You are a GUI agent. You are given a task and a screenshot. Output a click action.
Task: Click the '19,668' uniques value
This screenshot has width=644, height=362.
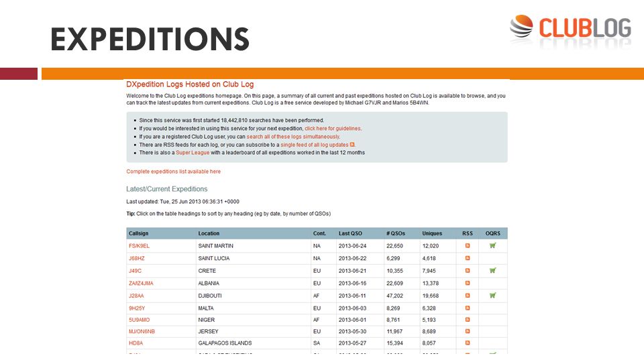point(431,296)
